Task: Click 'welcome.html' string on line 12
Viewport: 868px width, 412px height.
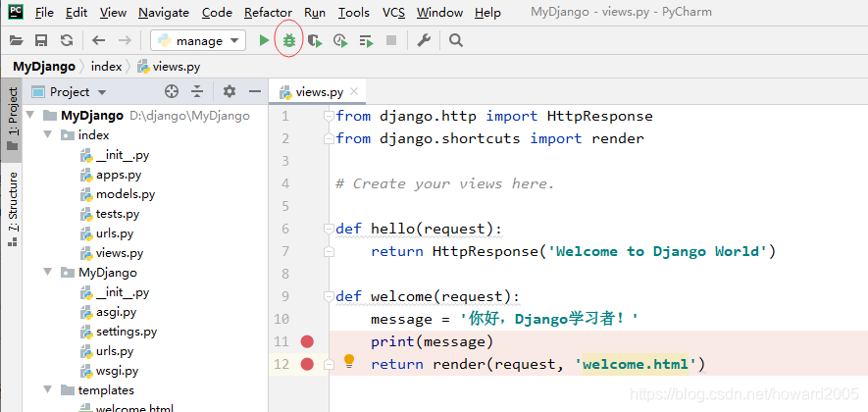Action: click(x=636, y=364)
